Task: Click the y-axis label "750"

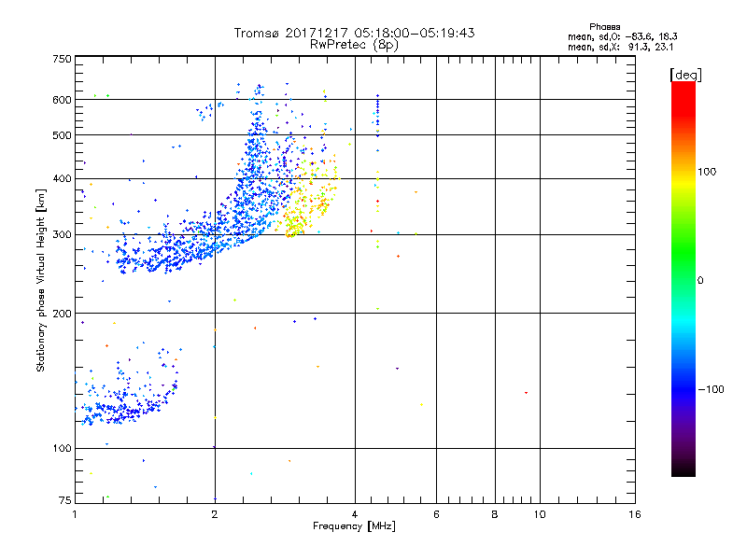Action: pyautogui.click(x=62, y=59)
